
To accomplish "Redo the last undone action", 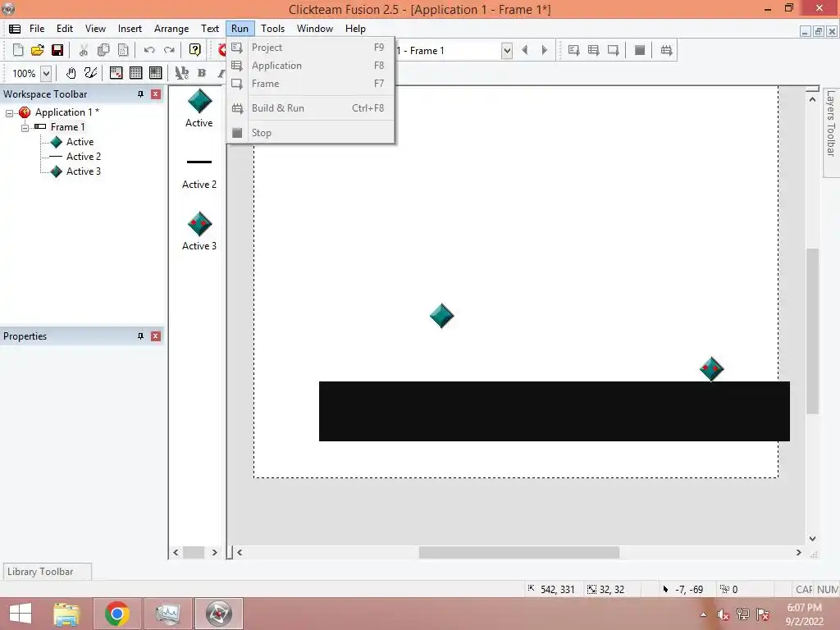I will [x=169, y=50].
